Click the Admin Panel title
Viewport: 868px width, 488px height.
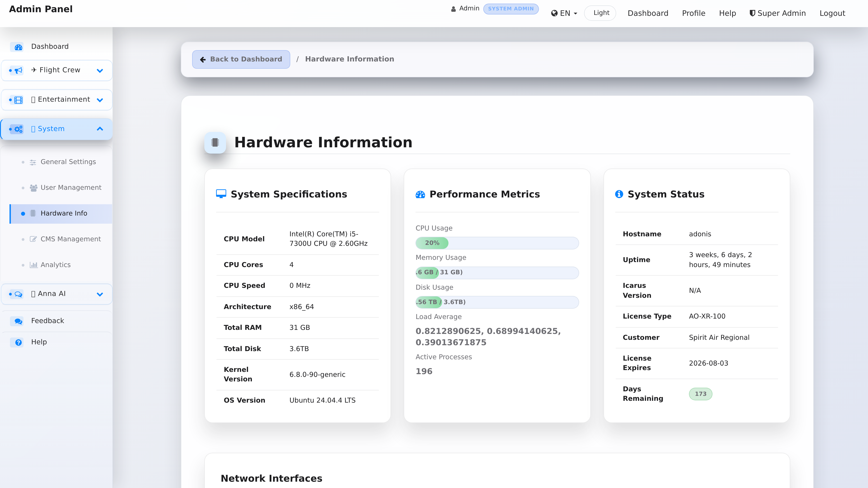pos(41,9)
